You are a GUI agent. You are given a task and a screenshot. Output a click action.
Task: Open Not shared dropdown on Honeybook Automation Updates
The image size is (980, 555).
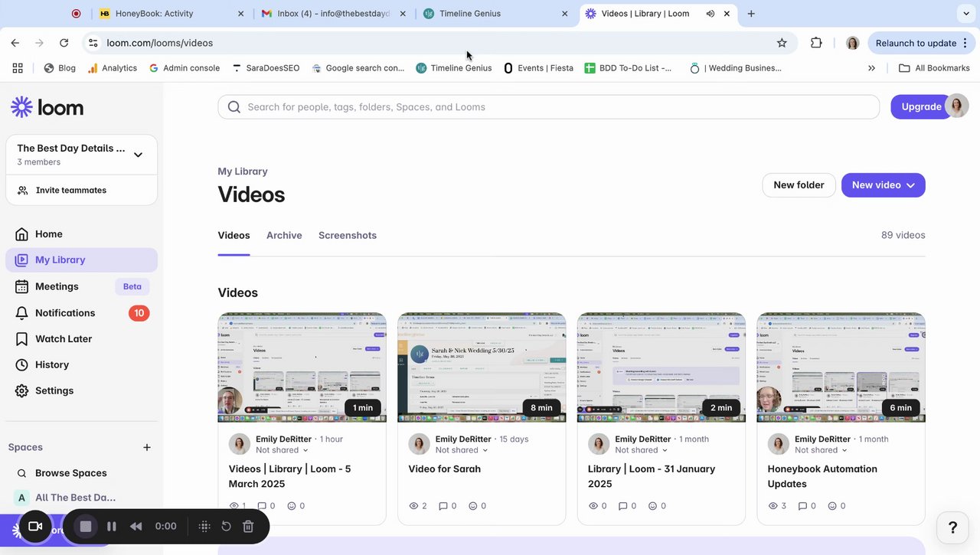click(822, 450)
